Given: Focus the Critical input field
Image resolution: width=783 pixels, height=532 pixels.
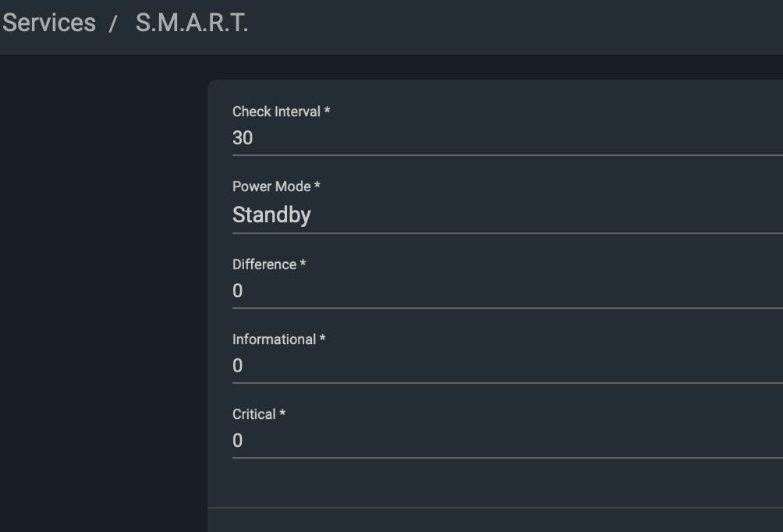Looking at the screenshot, I should (507, 441).
